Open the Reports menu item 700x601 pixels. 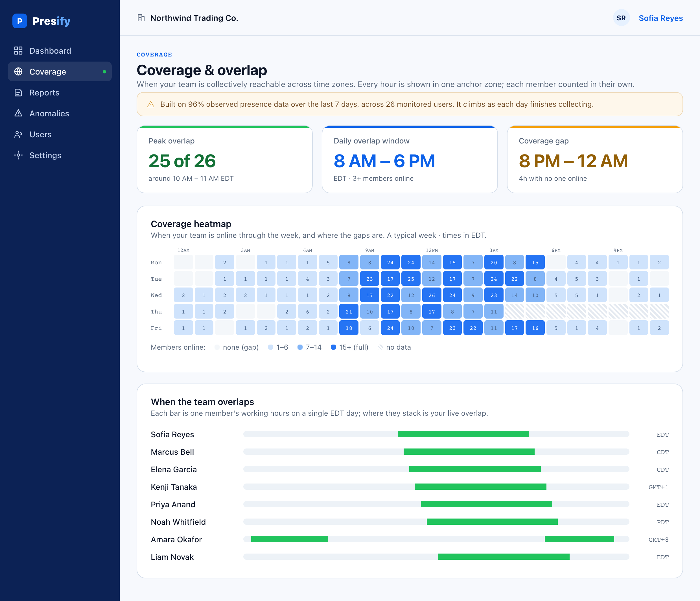pyautogui.click(x=60, y=93)
